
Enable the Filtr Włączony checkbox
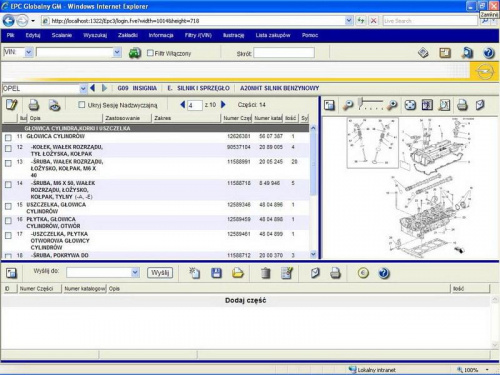150,53
